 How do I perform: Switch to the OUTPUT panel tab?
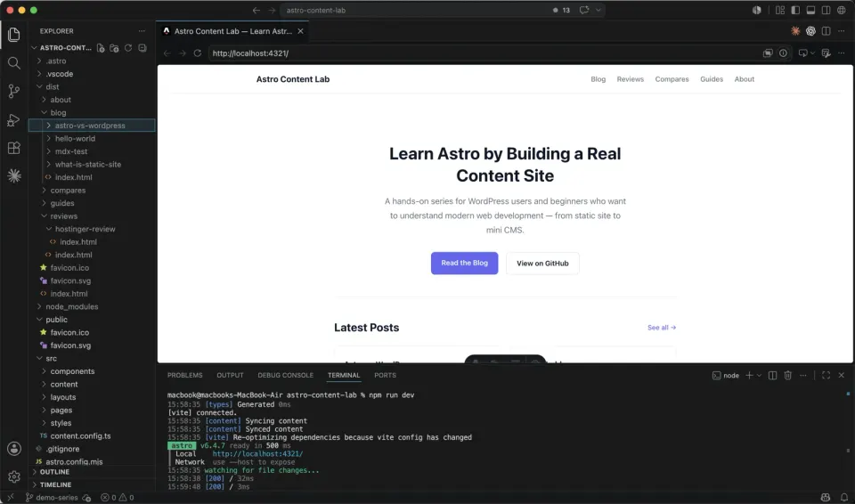(230, 375)
